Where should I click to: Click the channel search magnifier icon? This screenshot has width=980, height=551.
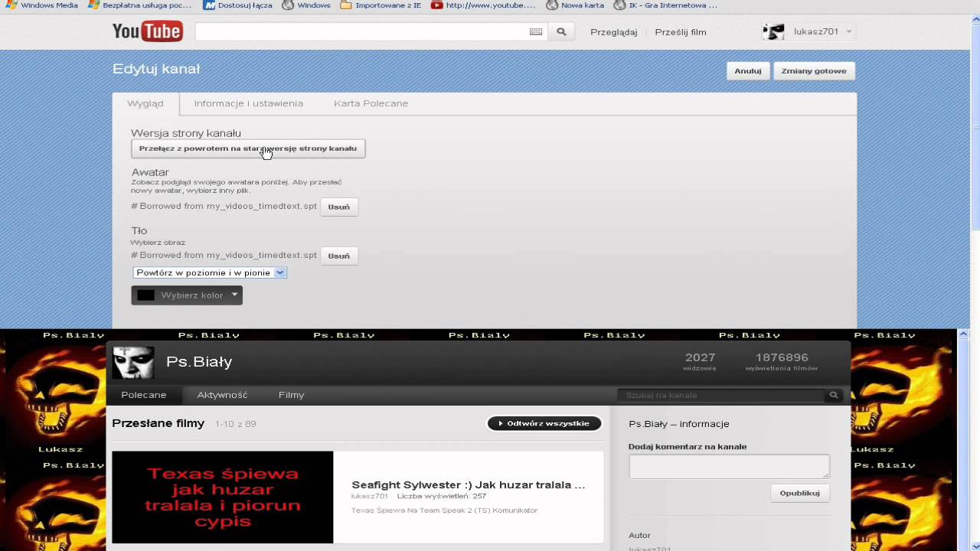pyautogui.click(x=834, y=395)
